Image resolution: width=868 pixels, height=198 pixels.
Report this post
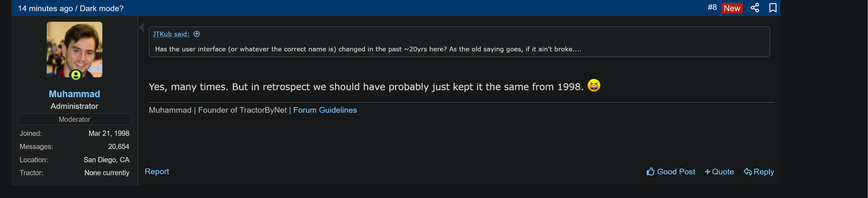click(157, 172)
